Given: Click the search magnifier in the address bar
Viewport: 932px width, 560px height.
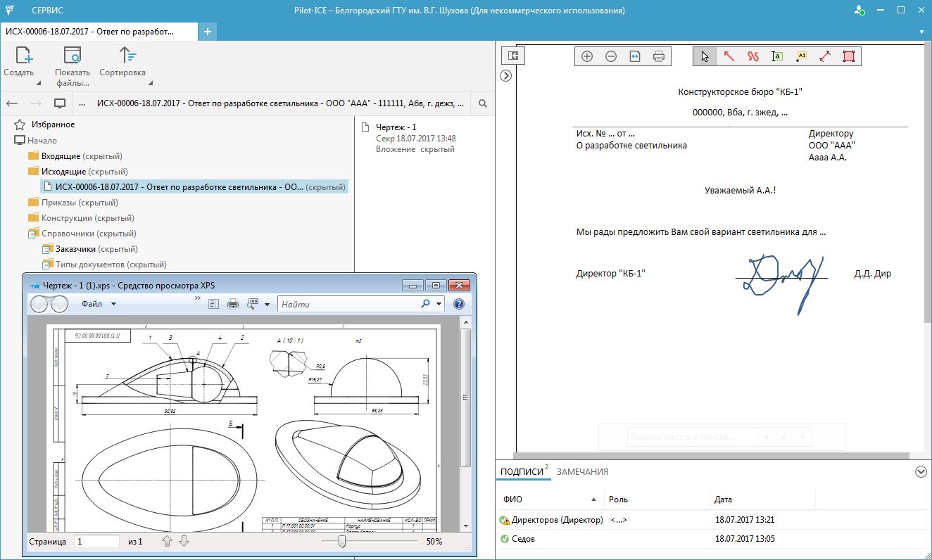Looking at the screenshot, I should [483, 103].
